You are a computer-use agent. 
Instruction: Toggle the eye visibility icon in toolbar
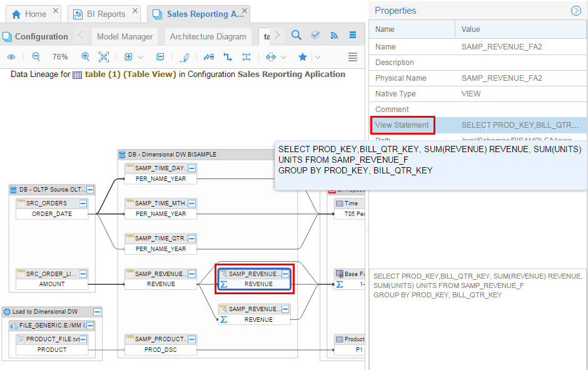point(11,57)
